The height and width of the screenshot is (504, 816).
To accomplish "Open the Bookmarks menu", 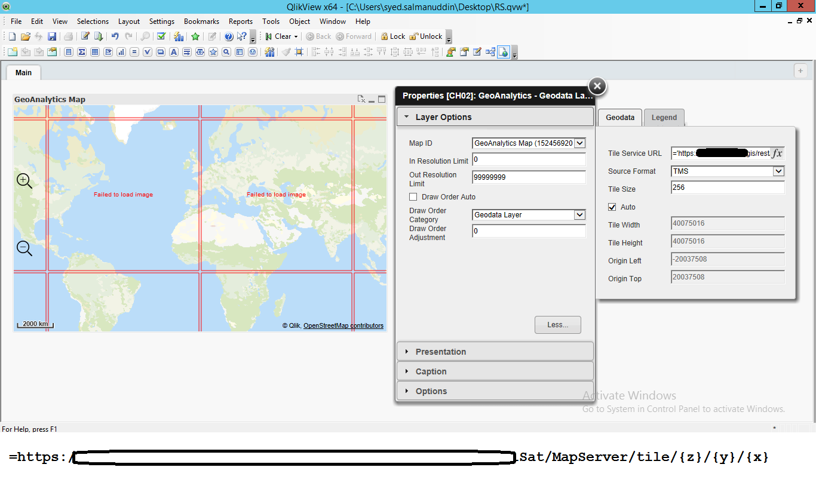I will (x=201, y=21).
